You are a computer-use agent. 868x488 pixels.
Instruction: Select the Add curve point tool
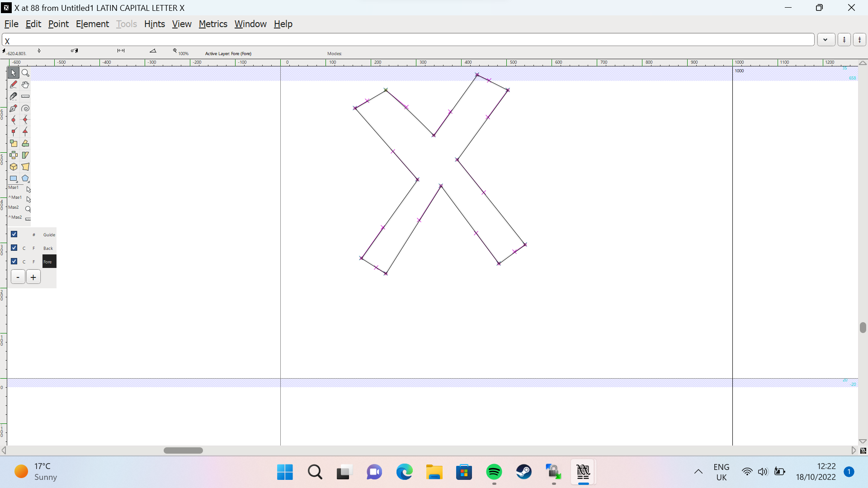[x=14, y=120]
